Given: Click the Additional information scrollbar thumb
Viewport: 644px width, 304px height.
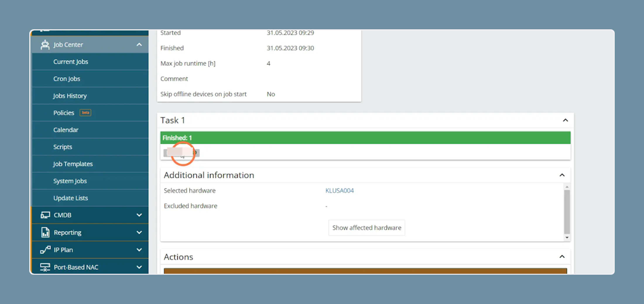Looking at the screenshot, I should (x=567, y=211).
